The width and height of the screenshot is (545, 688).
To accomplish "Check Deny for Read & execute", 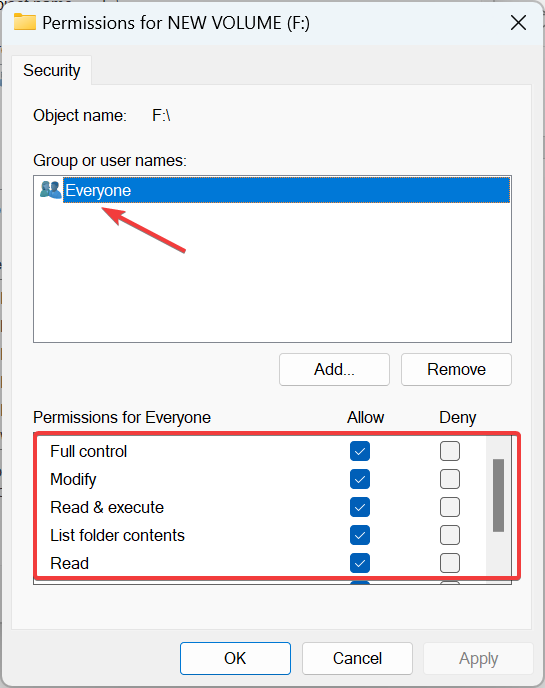I will pos(450,507).
